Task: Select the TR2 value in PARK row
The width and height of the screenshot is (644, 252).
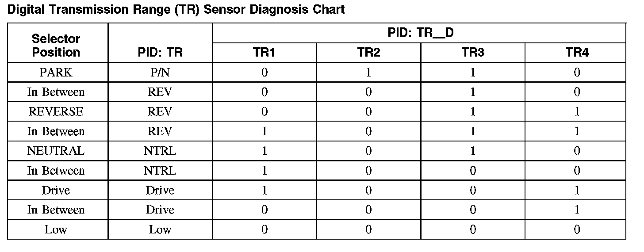Action: click(368, 73)
